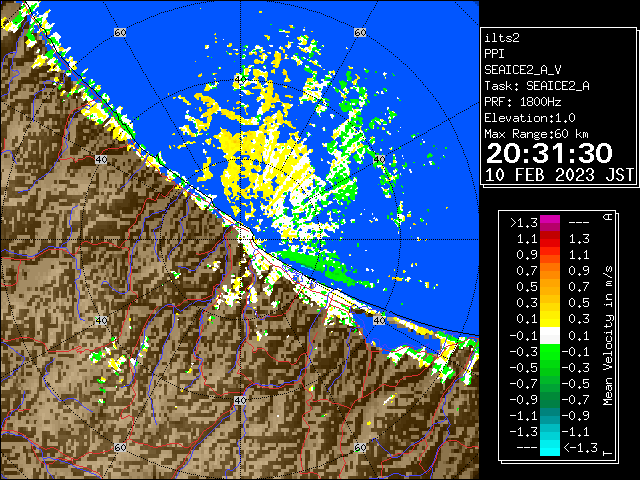Click the 'PRF: 1800Hz' line
The width and height of the screenshot is (640, 480).
523,102
